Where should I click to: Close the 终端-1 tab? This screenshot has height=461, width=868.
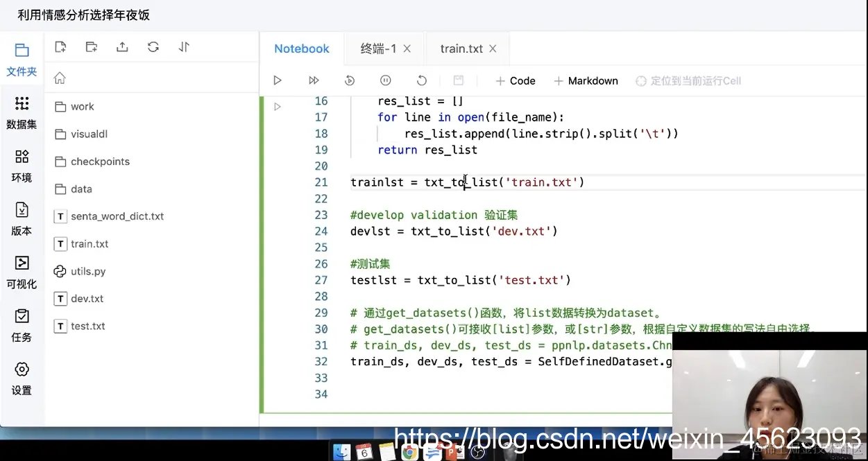tap(407, 49)
